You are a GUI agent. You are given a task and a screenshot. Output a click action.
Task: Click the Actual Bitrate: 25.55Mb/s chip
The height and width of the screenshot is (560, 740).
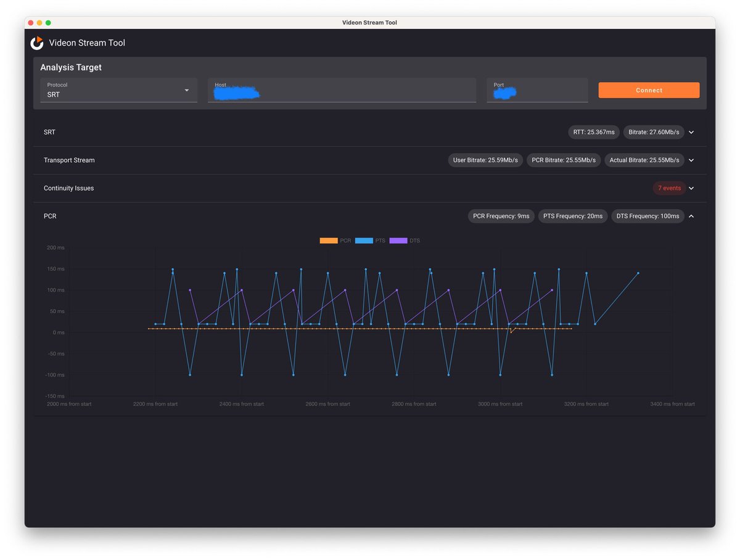[x=644, y=160]
